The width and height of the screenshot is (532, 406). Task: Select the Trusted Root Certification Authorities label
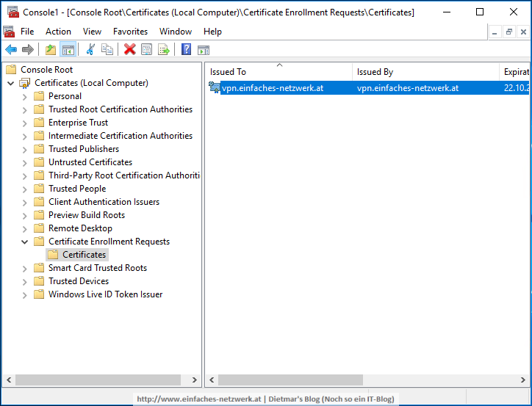[x=121, y=109]
